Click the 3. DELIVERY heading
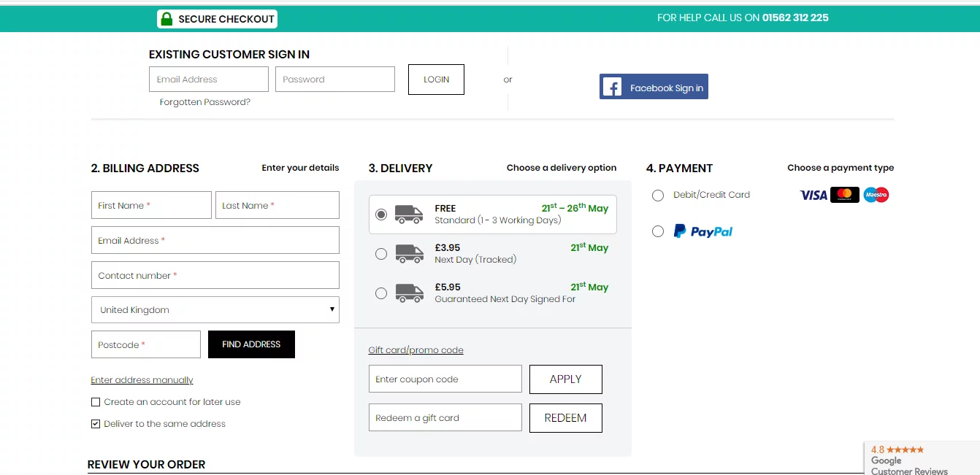980x475 pixels. click(x=401, y=168)
